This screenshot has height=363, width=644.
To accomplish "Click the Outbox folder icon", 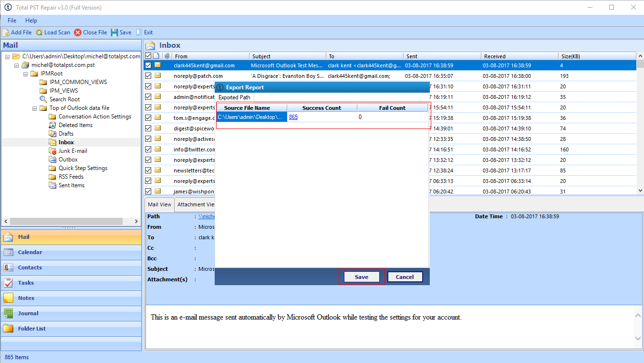I will point(52,160).
